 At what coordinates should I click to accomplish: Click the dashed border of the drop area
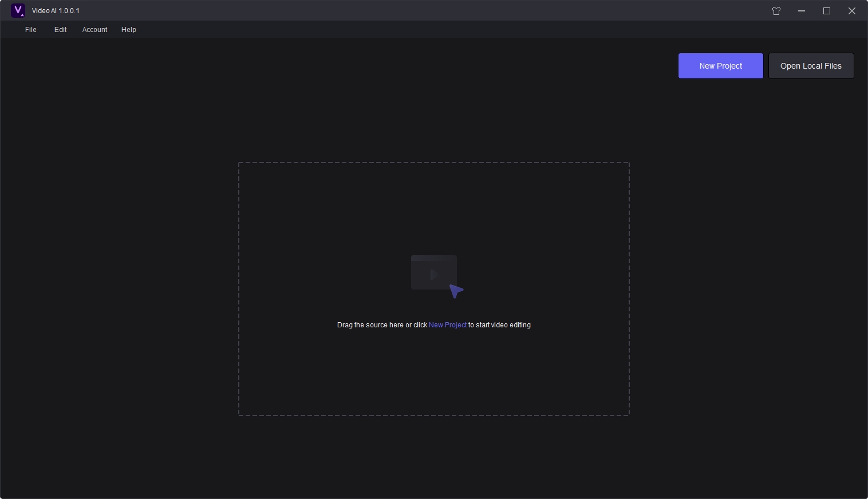coord(433,163)
